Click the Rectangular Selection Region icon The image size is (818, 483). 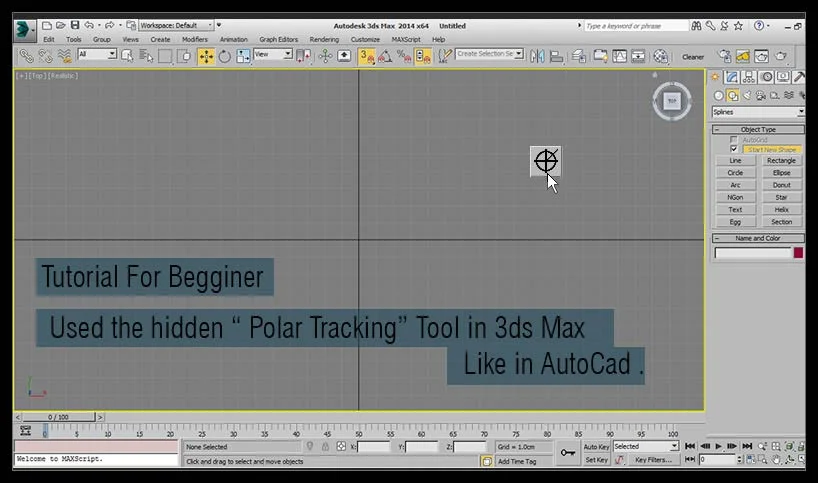pos(165,56)
